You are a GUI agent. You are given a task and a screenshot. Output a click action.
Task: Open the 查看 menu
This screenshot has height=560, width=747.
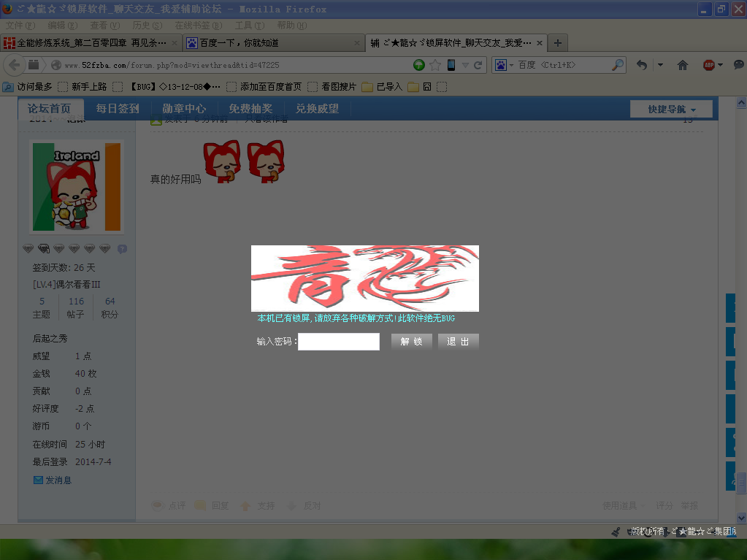(x=105, y=26)
